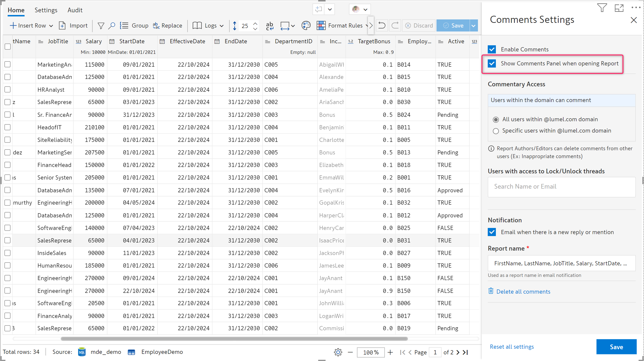The image size is (644, 361).
Task: Open the Save split-button dropdown arrow
Action: [473, 26]
